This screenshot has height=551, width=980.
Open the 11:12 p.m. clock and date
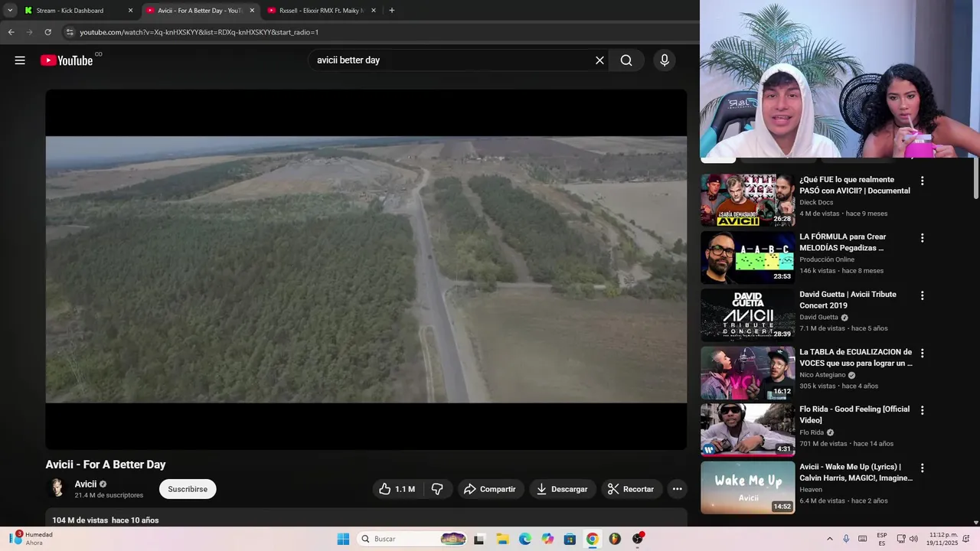943,539
